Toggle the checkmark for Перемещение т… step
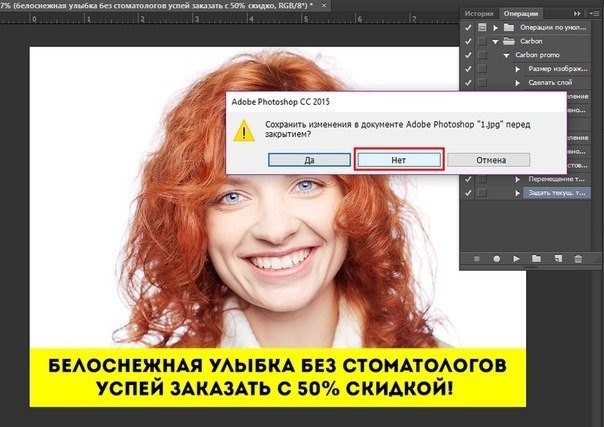Image resolution: width=604 pixels, height=427 pixels. tap(468, 179)
